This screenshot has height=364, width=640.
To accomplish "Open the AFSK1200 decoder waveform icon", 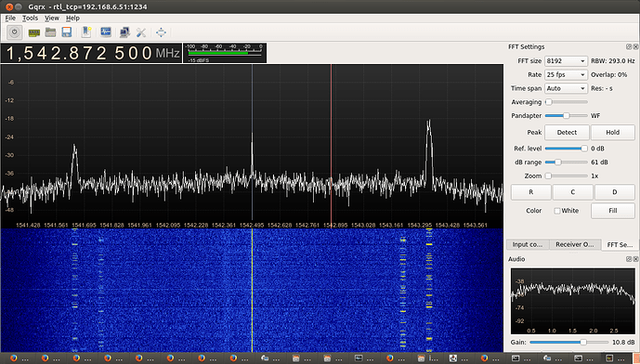I will pos(106,32).
